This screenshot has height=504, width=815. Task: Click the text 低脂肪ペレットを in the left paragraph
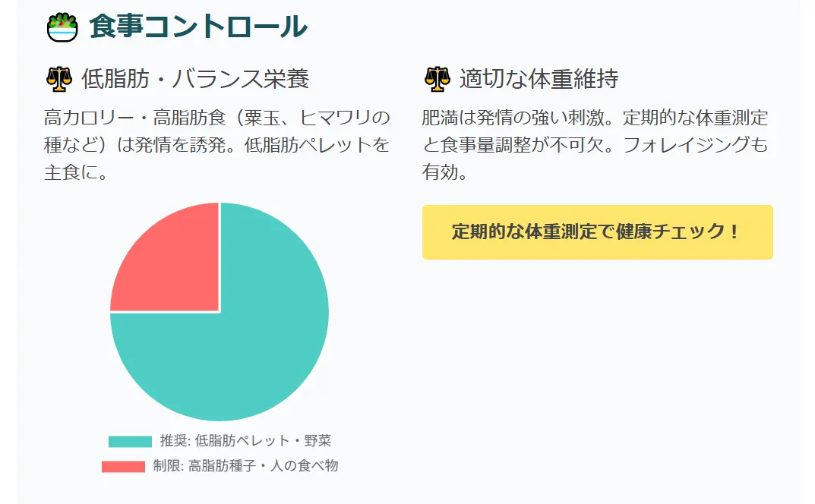pyautogui.click(x=317, y=145)
